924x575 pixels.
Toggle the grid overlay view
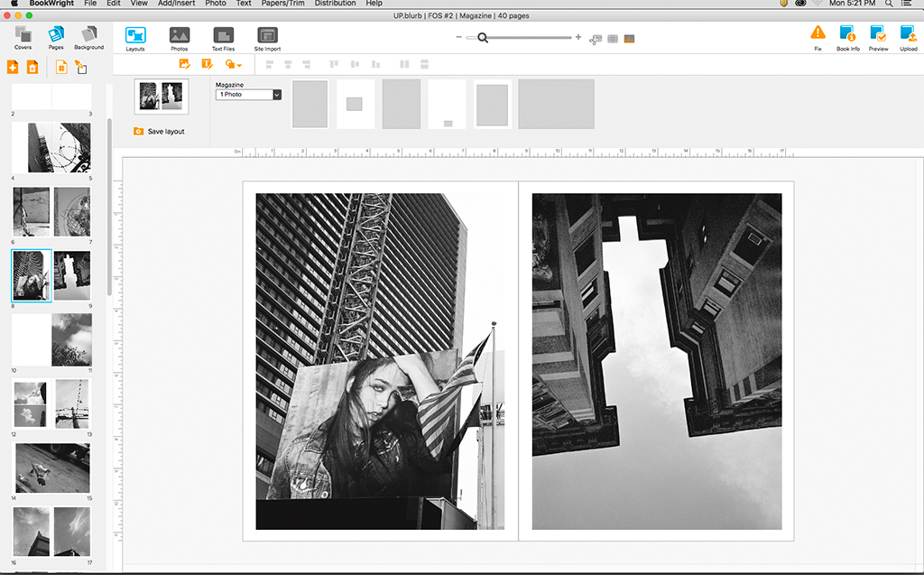point(612,39)
